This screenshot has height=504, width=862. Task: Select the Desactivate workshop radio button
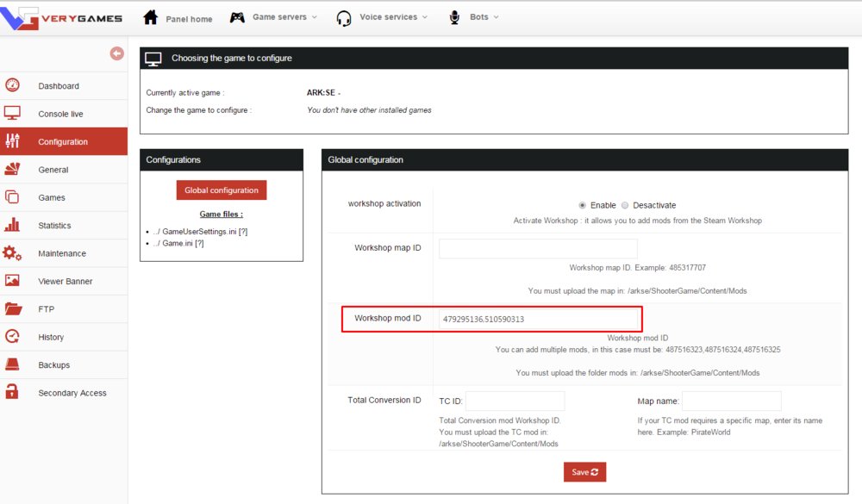click(625, 205)
